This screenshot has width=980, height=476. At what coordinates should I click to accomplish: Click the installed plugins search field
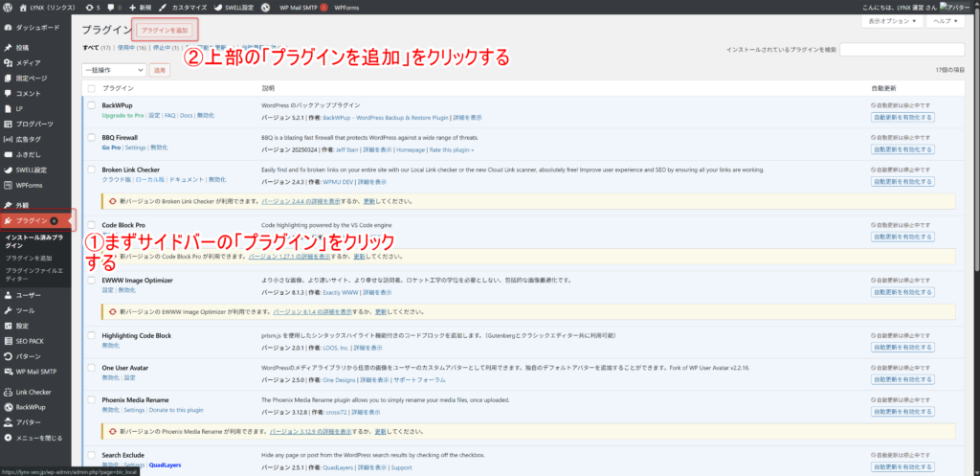(902, 49)
